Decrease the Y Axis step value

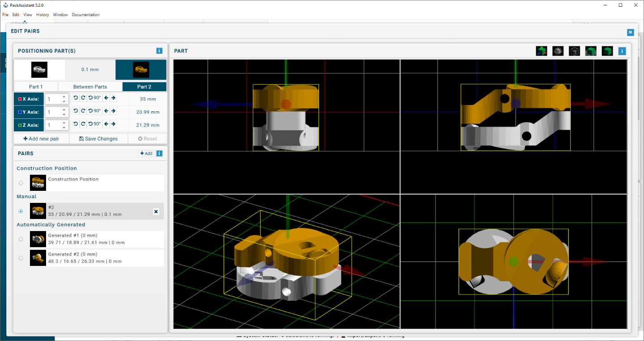click(64, 114)
